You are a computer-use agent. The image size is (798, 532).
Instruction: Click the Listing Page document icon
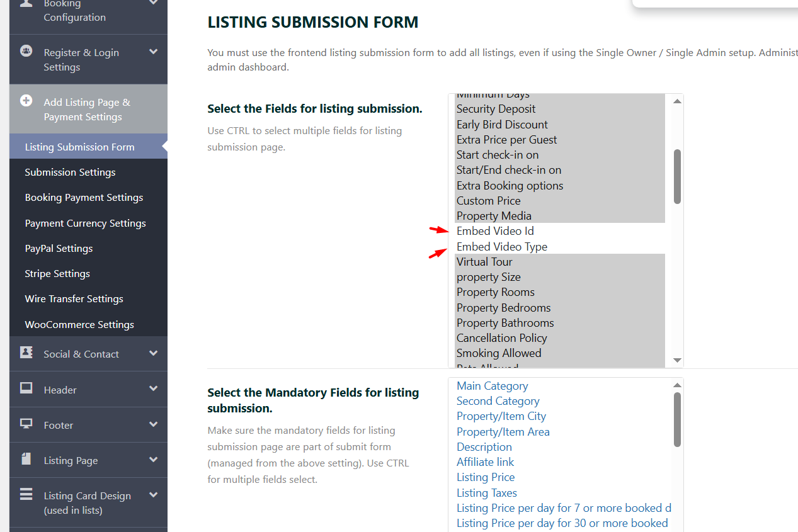coord(26,459)
